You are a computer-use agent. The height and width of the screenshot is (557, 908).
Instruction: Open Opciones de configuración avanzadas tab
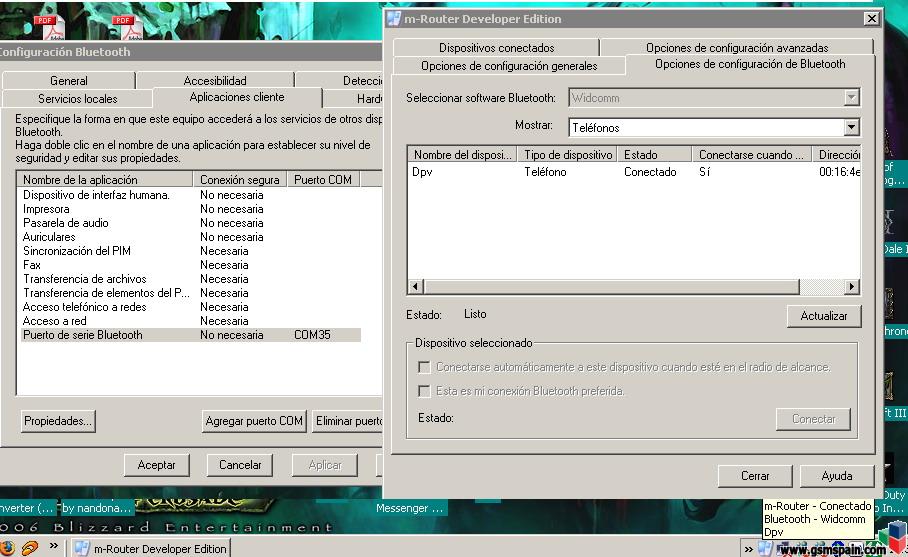point(737,47)
